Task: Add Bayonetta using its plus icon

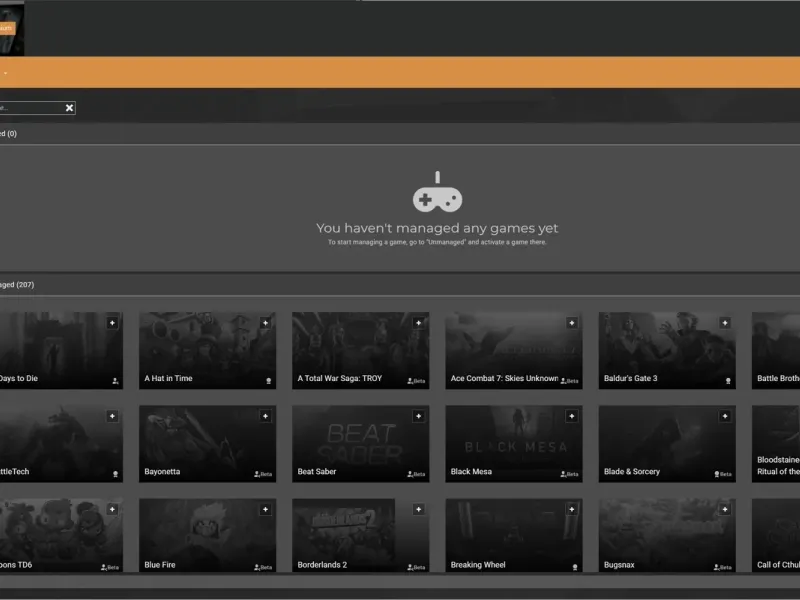Action: pyautogui.click(x=265, y=416)
